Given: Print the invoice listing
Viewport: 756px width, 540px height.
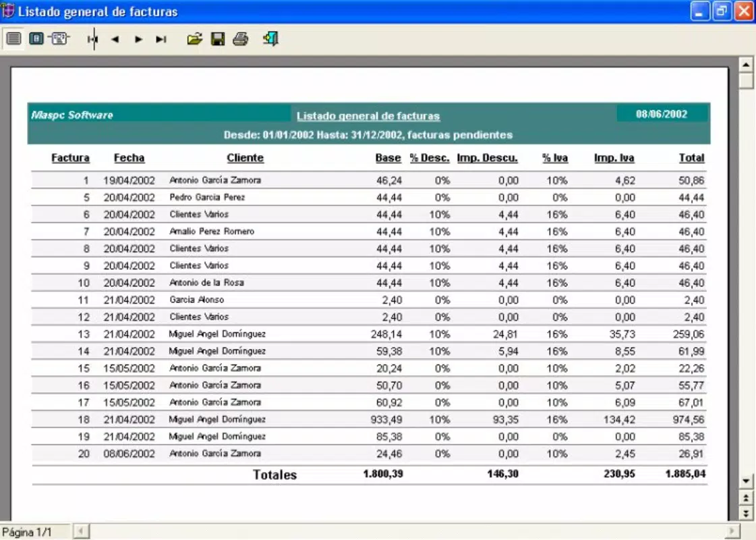Looking at the screenshot, I should [x=241, y=39].
